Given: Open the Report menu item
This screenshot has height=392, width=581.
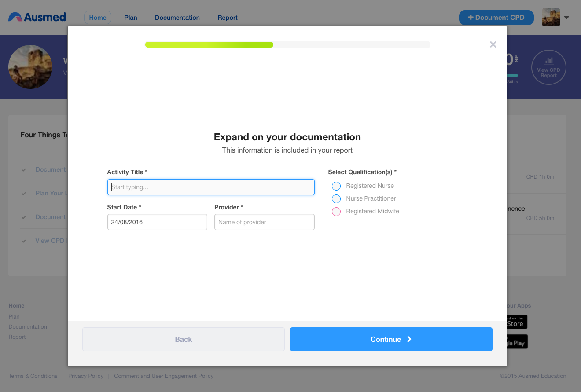Looking at the screenshot, I should 228,18.
